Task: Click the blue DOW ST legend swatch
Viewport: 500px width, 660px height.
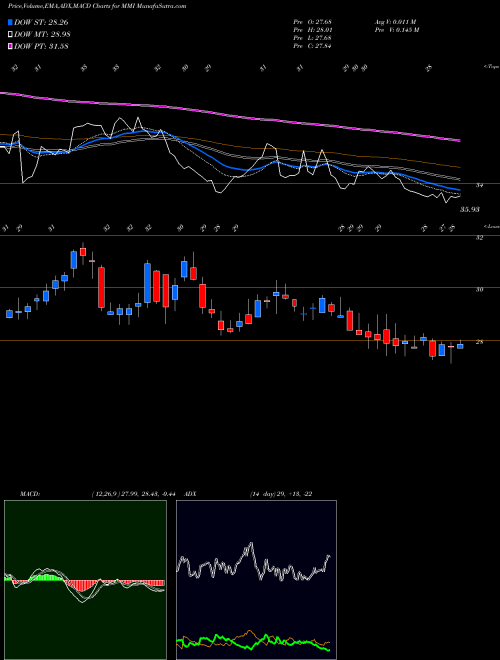Action: click(11, 22)
